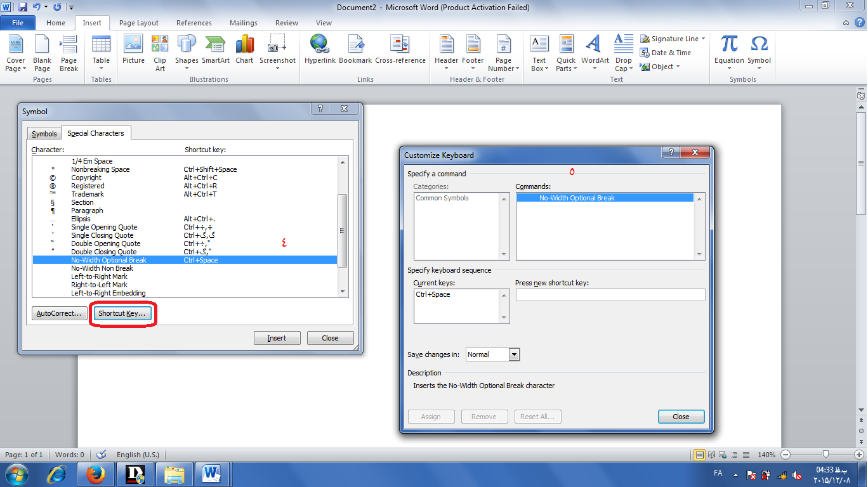
Task: Insert a Chart
Action: click(x=244, y=49)
